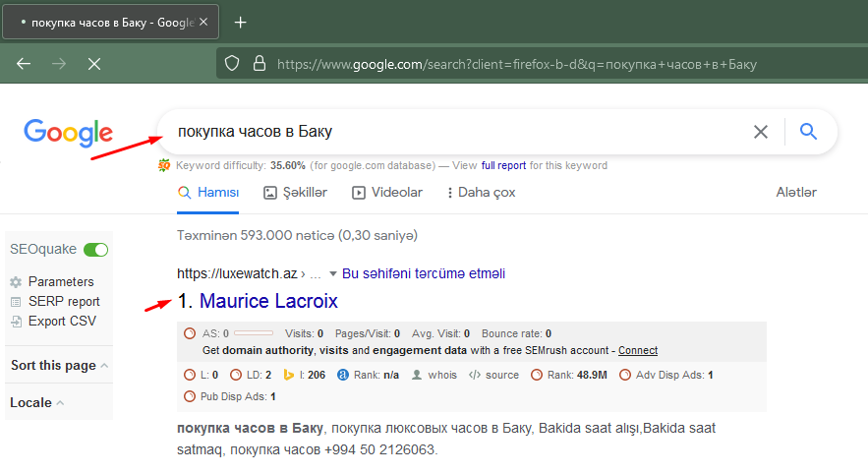Click 'Bounce rate: 0' metric
The width and height of the screenshot is (868, 474).
(x=516, y=333)
